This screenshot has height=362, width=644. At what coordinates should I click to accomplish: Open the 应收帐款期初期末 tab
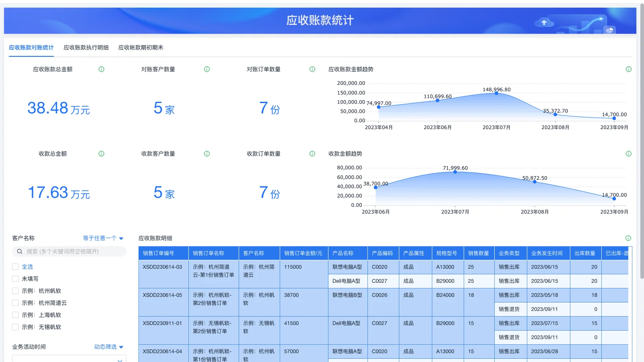(x=140, y=47)
